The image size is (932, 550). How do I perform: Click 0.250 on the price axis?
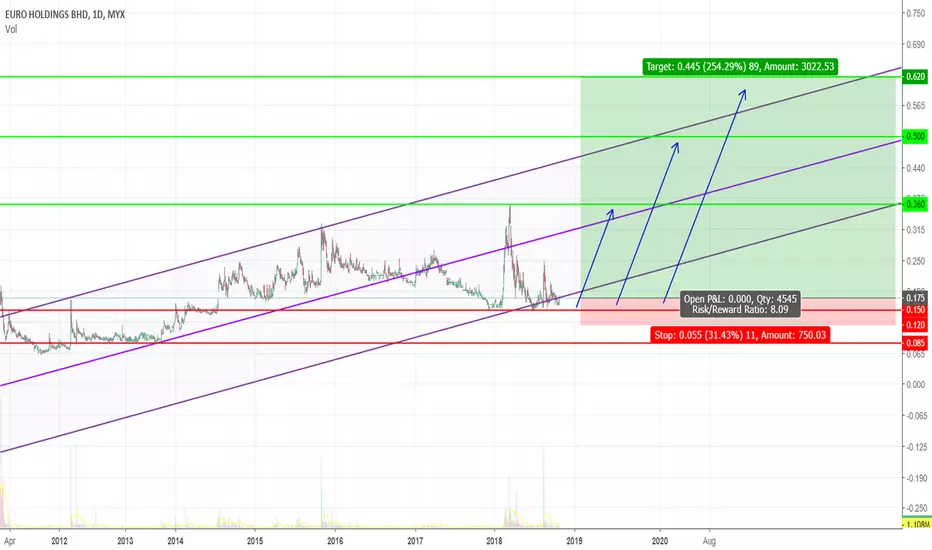pos(915,261)
